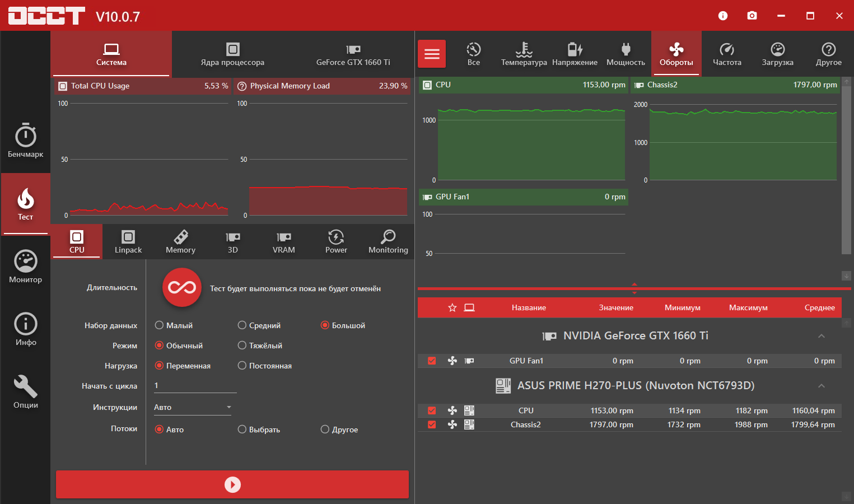Image resolution: width=854 pixels, height=504 pixels.
Task: Select Тяжёлый mode
Action: pyautogui.click(x=260, y=346)
